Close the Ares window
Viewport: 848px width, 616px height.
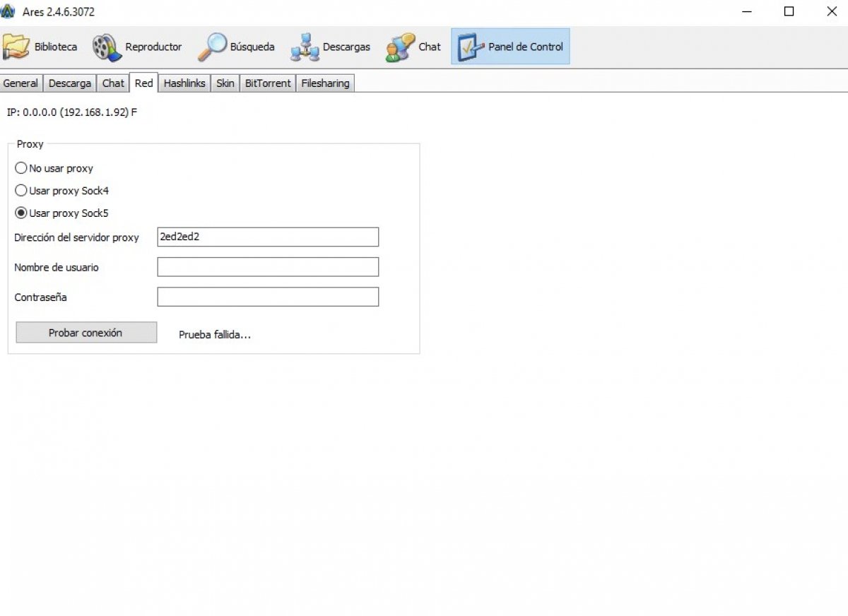tap(831, 11)
